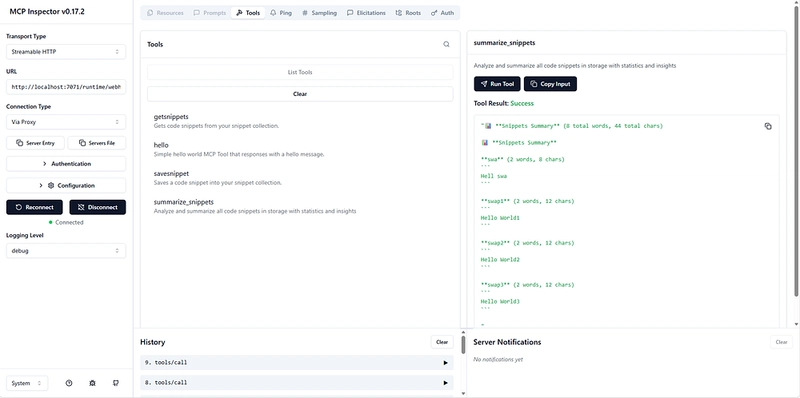The height and width of the screenshot is (398, 800).
Task: Expand history entry 8. tools/call
Action: tap(296, 382)
